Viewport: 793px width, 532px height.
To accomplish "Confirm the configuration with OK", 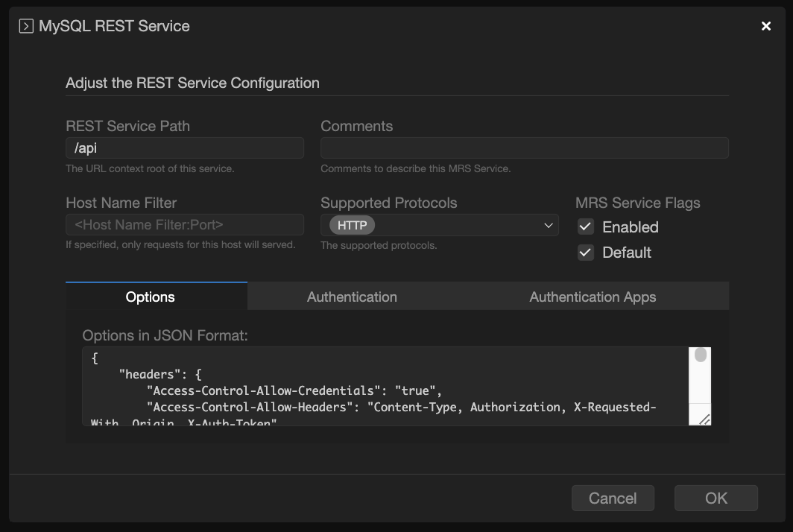I will point(715,498).
